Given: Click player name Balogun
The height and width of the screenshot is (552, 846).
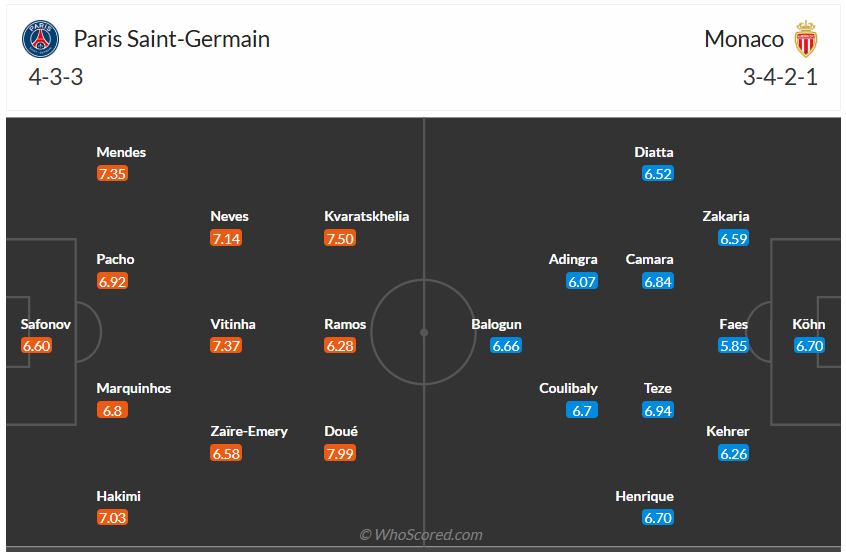Looking at the screenshot, I should tap(497, 324).
